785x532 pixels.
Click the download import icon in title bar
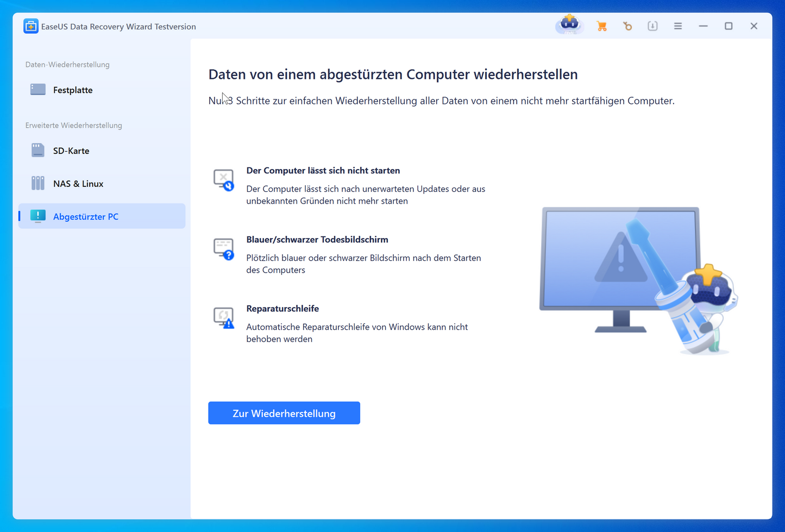click(652, 26)
